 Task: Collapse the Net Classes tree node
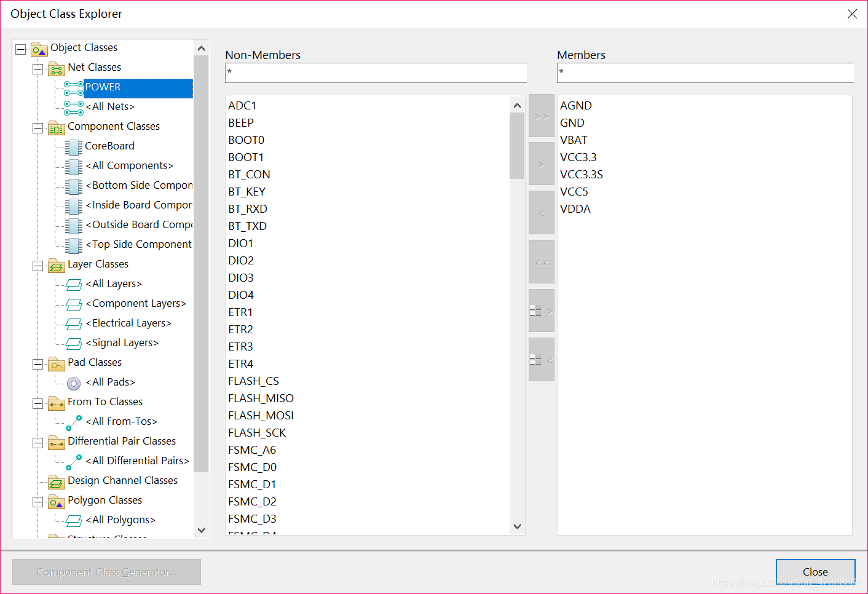point(38,69)
